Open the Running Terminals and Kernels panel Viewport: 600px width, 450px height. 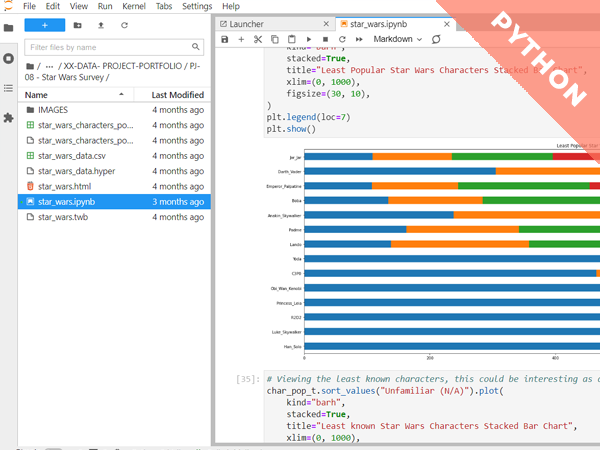point(8,59)
